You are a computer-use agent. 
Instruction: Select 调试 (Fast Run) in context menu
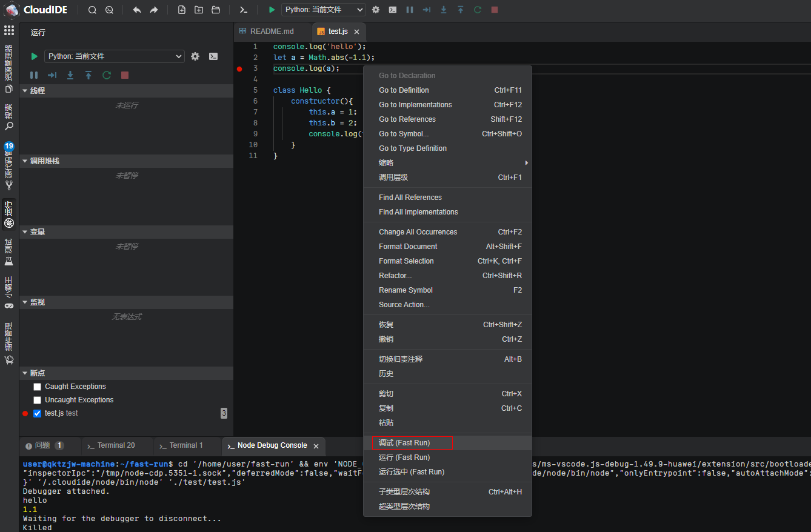point(404,443)
